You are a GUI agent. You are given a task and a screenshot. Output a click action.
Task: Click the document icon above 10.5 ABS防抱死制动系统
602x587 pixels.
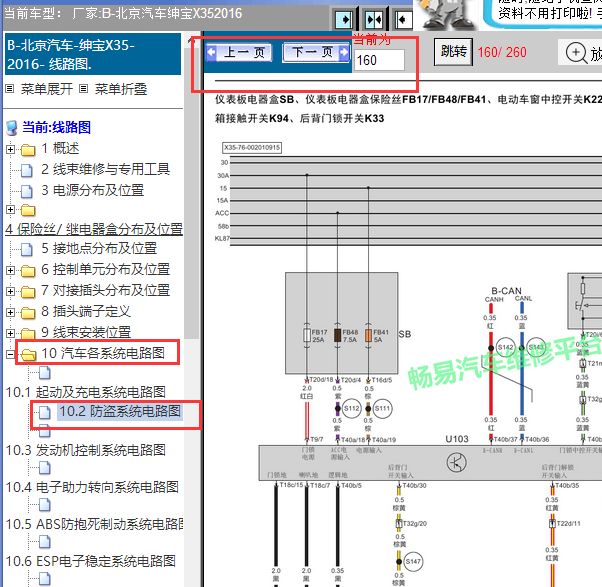(45, 505)
